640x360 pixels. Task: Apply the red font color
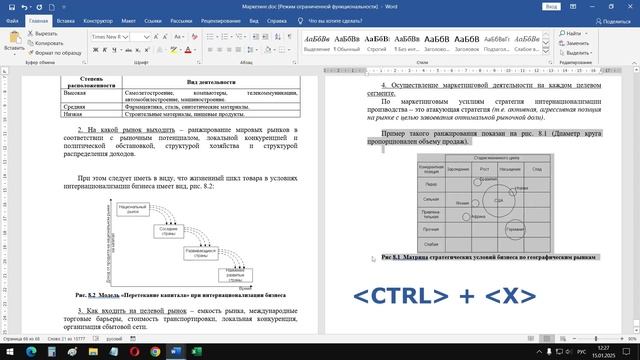(x=188, y=50)
